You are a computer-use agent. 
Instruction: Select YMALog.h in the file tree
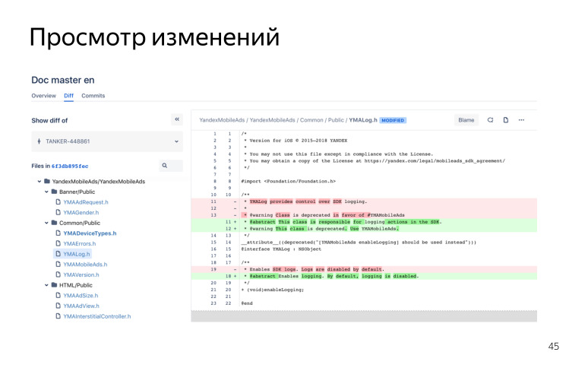77,254
